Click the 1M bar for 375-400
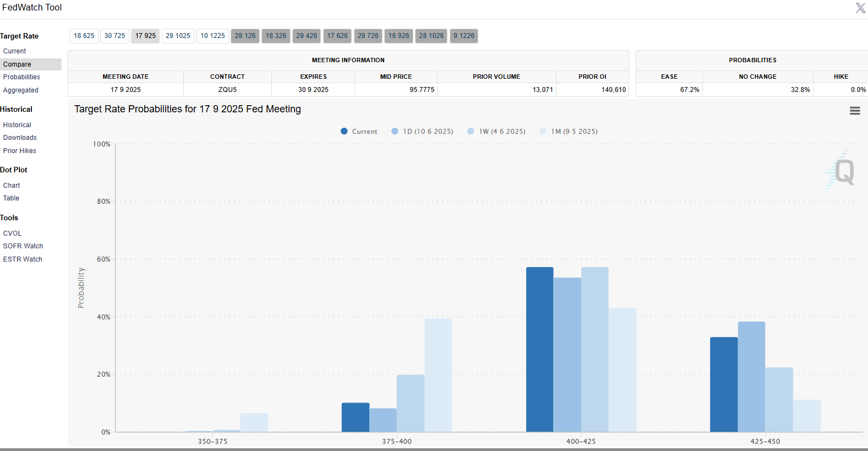This screenshot has width=868, height=451. pos(438,375)
